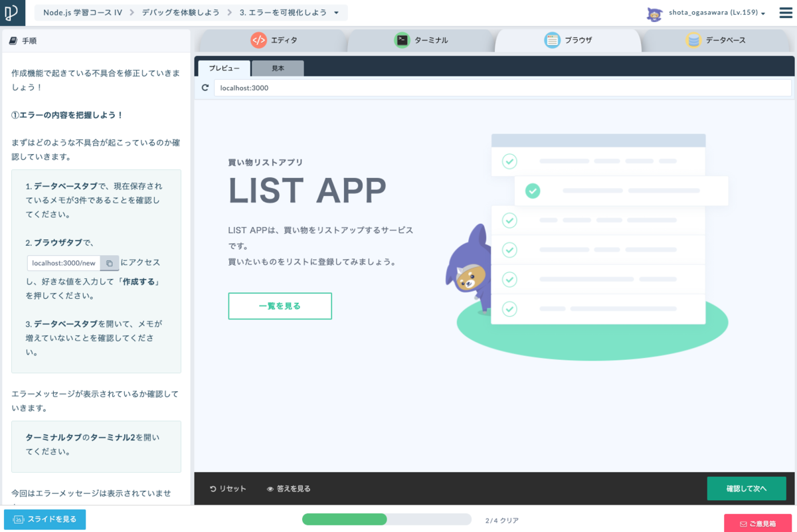The height and width of the screenshot is (532, 797).
Task: Click the Node.js 学習コース IV breadcrumb
Action: tap(82, 13)
